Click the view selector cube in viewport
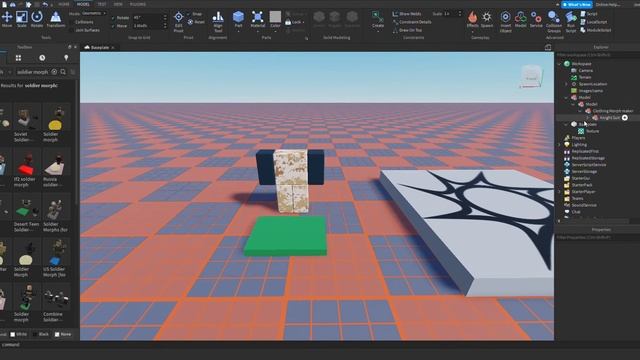Screen dimensions: 640x360 click(x=531, y=77)
